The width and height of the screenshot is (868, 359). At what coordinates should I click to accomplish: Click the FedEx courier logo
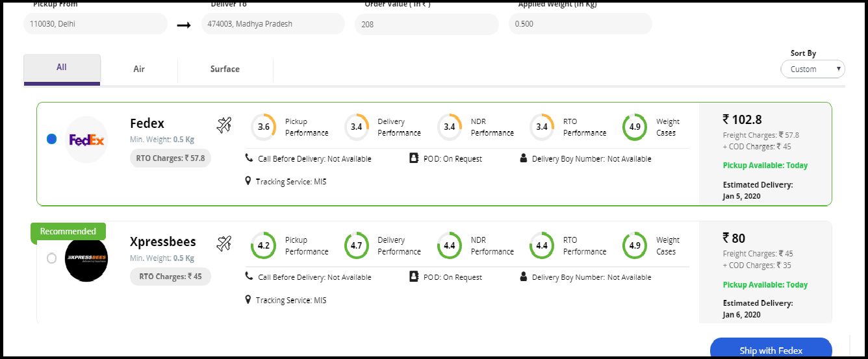click(x=86, y=140)
